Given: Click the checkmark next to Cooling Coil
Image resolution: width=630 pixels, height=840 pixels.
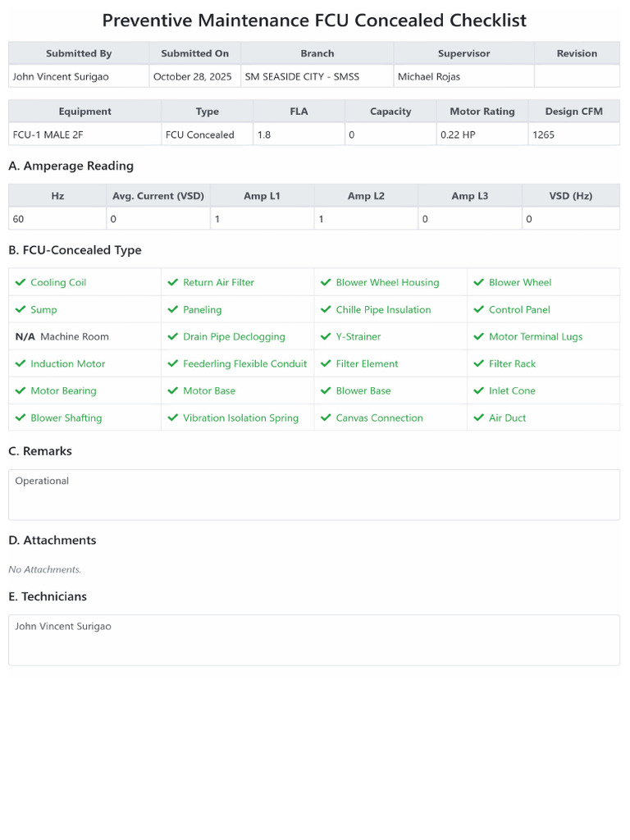Looking at the screenshot, I should pyautogui.click(x=21, y=282).
